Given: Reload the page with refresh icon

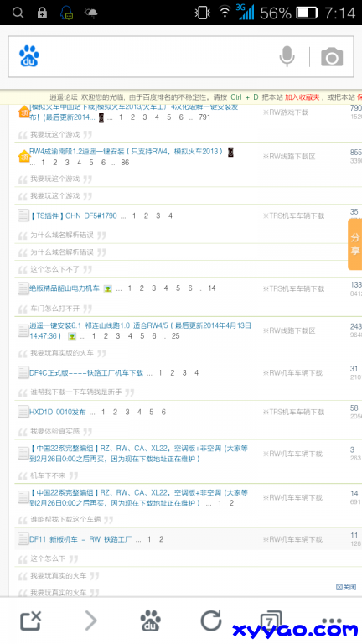Looking at the screenshot, I should (211, 621).
